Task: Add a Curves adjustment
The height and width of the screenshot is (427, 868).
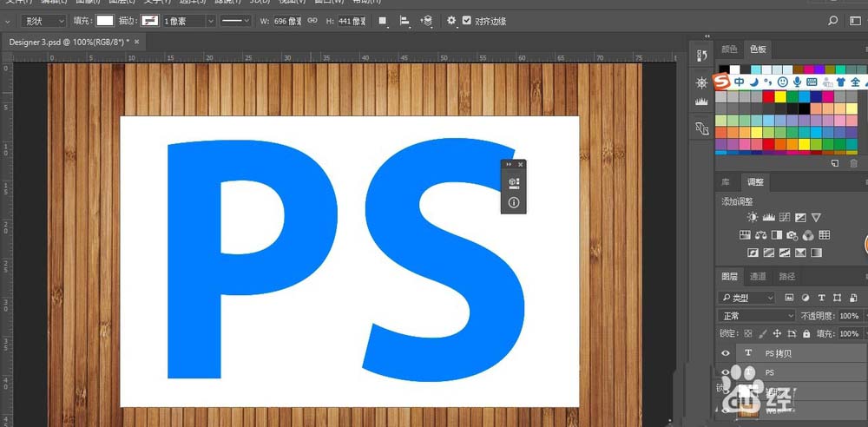Action: (x=785, y=217)
